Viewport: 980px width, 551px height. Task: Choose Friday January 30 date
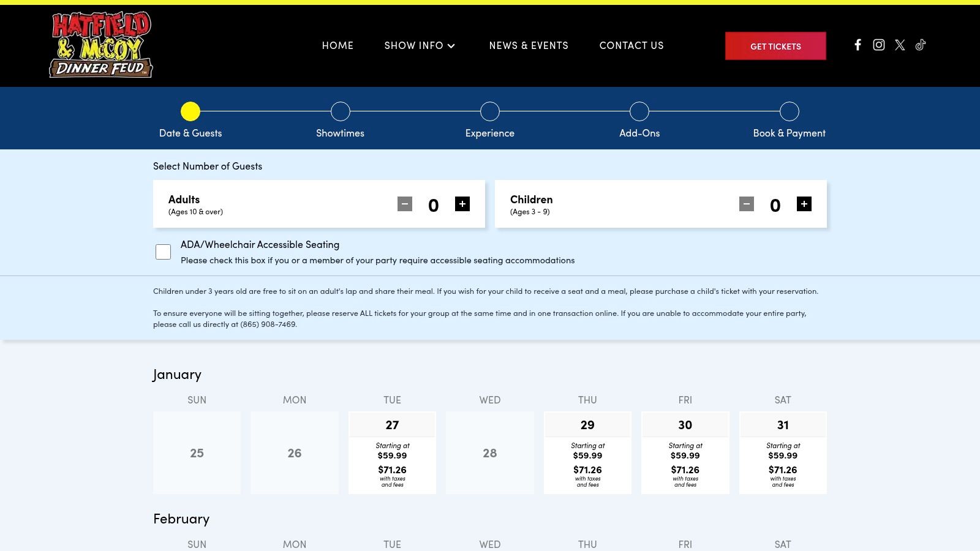point(685,452)
